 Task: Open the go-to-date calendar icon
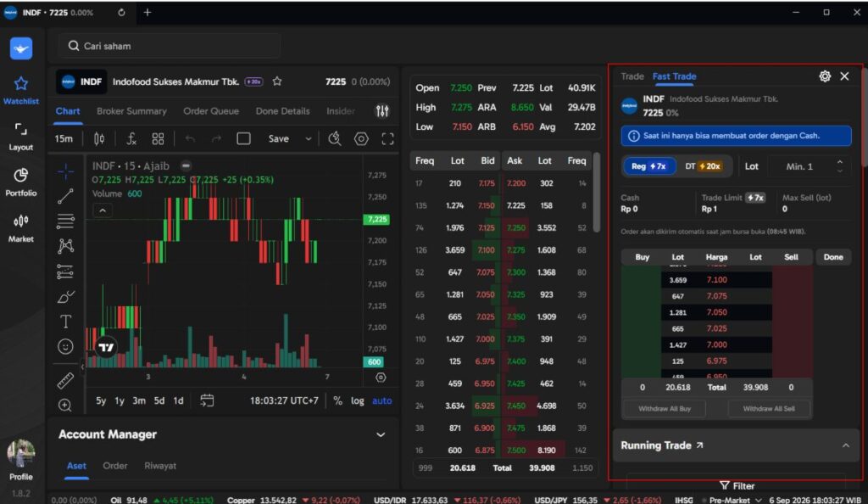pyautogui.click(x=207, y=400)
